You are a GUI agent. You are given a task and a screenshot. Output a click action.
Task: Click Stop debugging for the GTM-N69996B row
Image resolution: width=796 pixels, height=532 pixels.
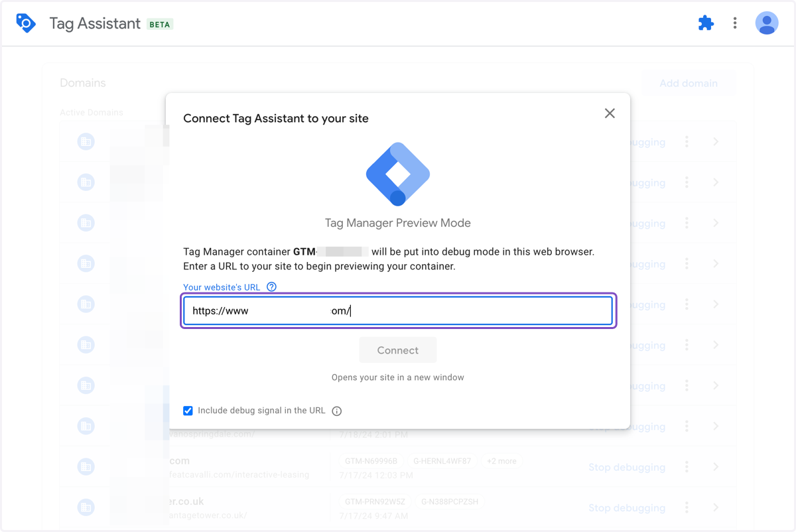click(627, 468)
